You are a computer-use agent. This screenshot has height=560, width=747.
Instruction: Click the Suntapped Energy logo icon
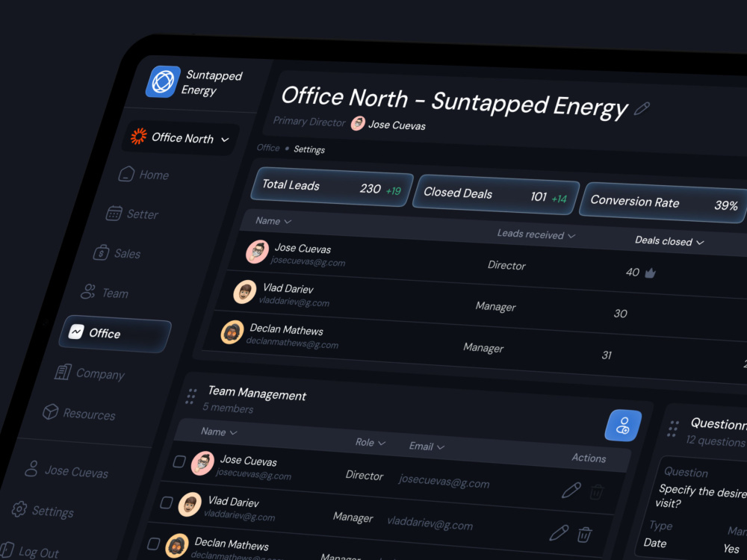(x=163, y=81)
